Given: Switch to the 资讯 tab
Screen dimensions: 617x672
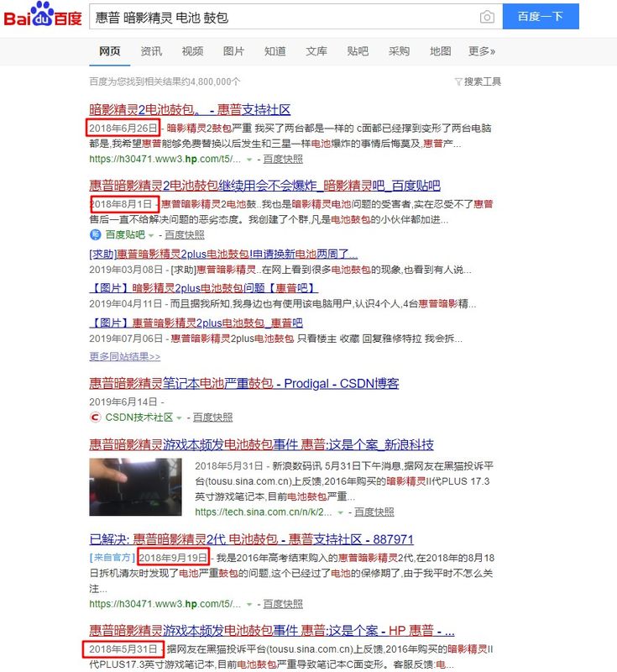Looking at the screenshot, I should 151,51.
